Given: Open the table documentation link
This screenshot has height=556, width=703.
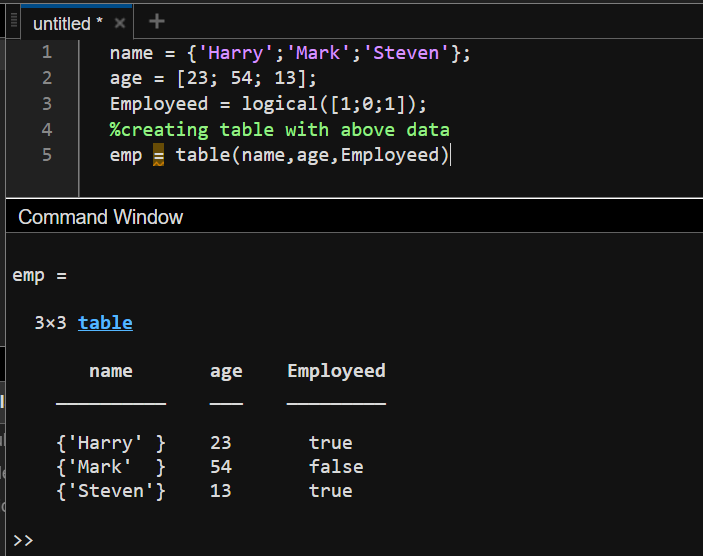Looking at the screenshot, I should click(x=105, y=322).
